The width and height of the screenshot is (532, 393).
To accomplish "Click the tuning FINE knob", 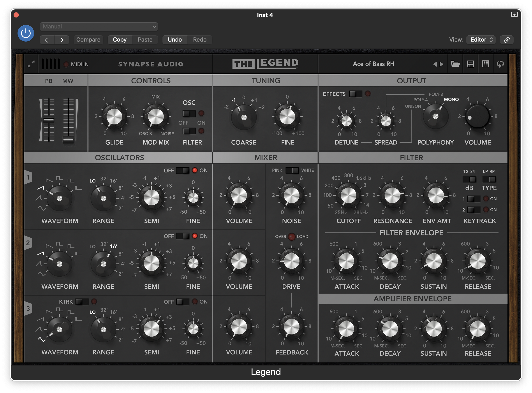I will [x=287, y=117].
